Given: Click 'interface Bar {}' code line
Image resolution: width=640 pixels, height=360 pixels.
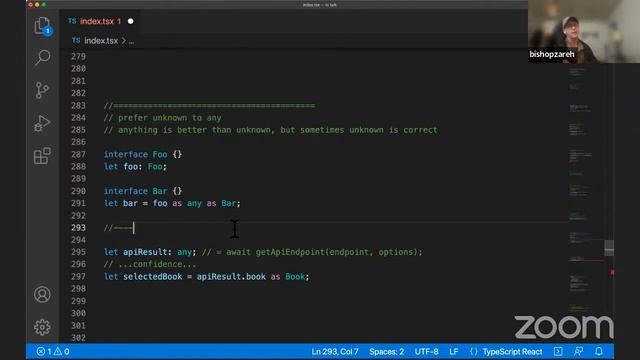Looking at the screenshot, I should click(x=143, y=191).
